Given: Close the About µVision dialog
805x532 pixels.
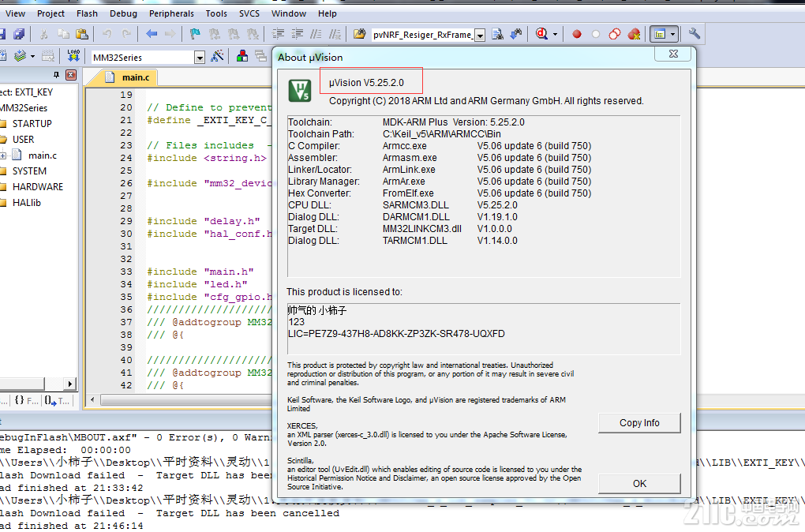Looking at the screenshot, I should point(673,54).
